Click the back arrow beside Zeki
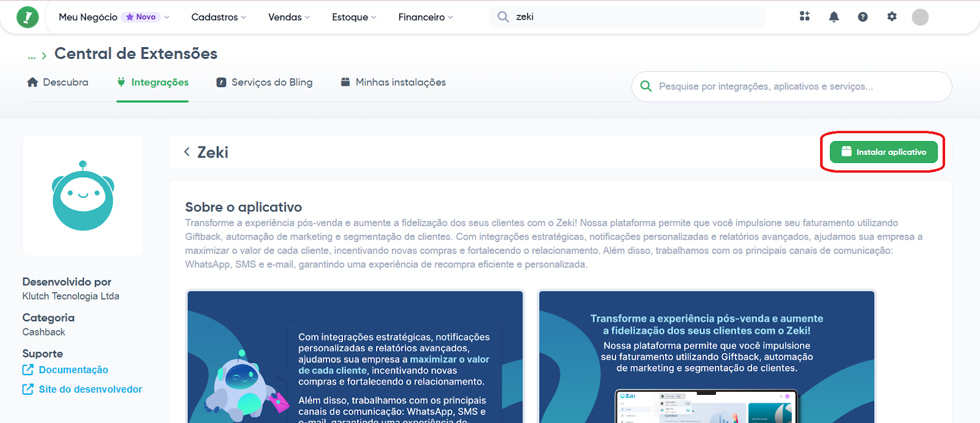 click(187, 152)
